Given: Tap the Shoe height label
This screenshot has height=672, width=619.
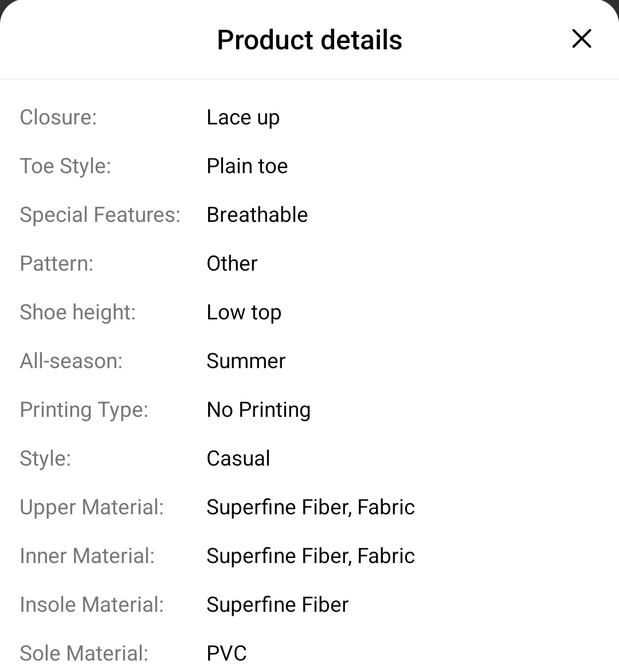Looking at the screenshot, I should click(77, 312).
